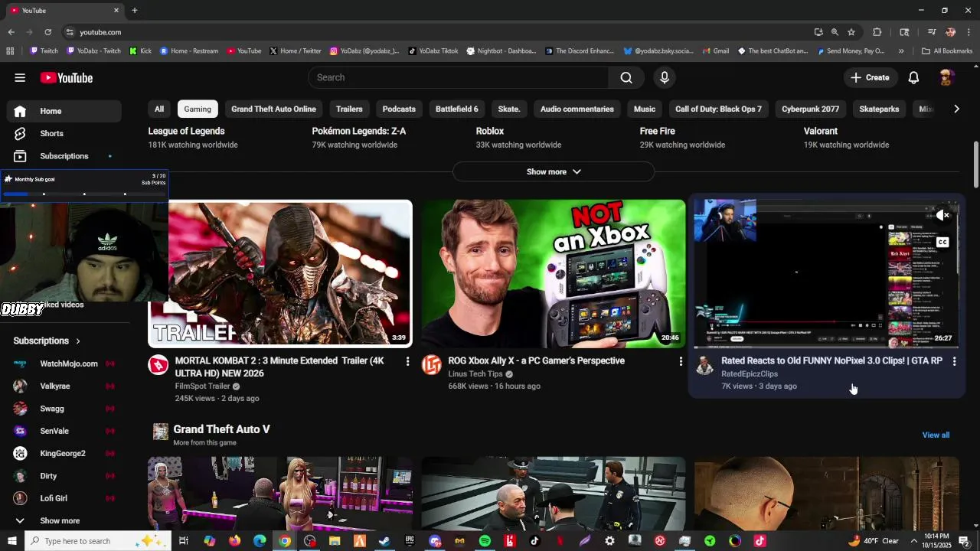Start voice search with microphone icon
Screen dimensions: 980x551
[x=665, y=77]
